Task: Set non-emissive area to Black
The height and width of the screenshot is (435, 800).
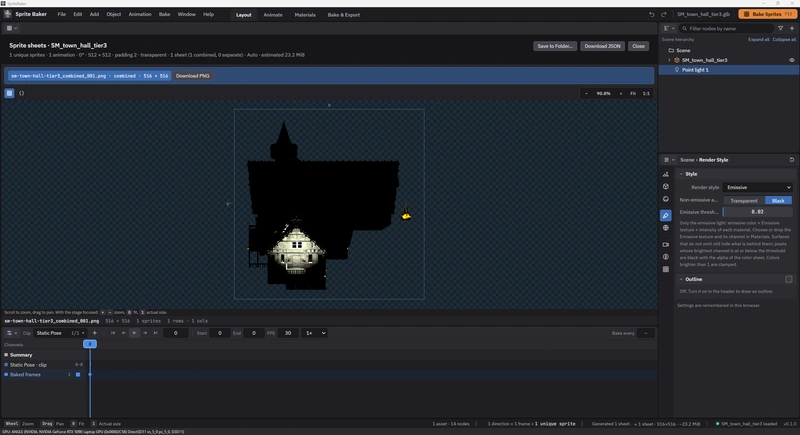Action: click(778, 200)
